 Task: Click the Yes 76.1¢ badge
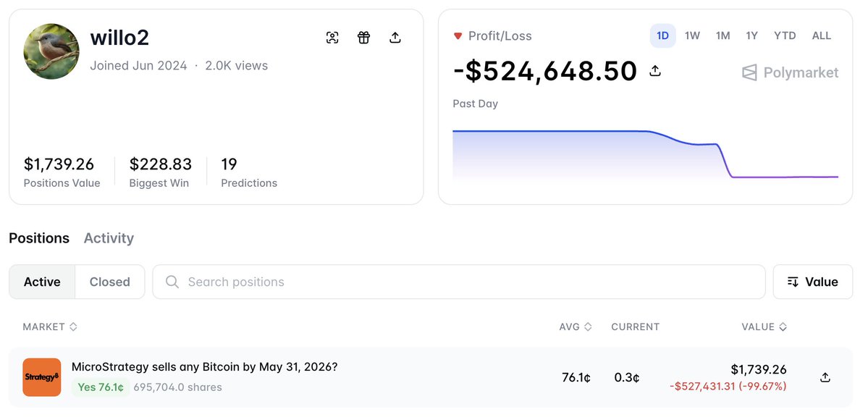101,387
